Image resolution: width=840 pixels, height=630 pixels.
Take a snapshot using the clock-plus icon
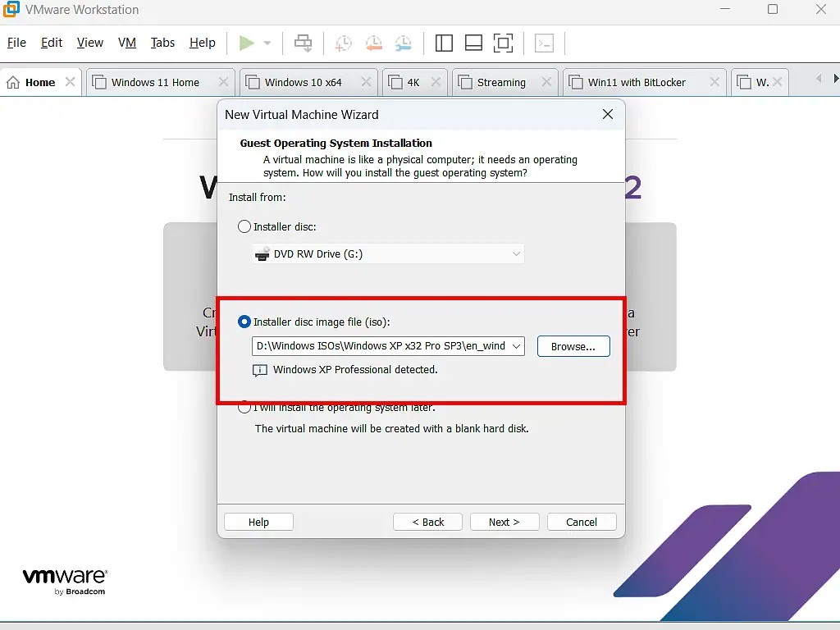[x=343, y=43]
